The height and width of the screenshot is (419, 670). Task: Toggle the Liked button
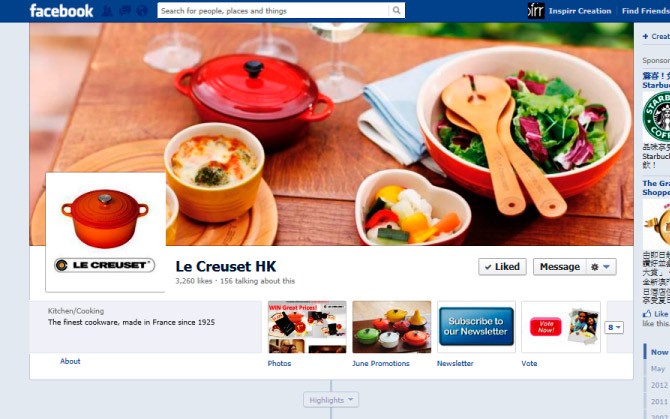click(x=502, y=267)
